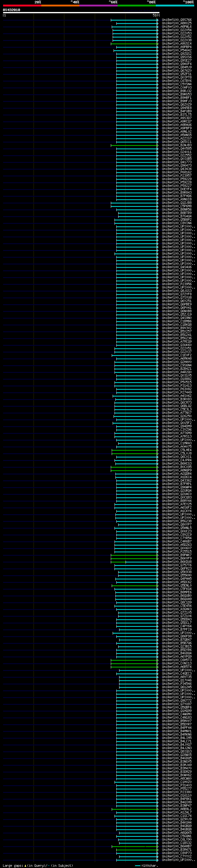Viewport: 197px width, 868px height.
Task: Click the UniRef100_P63082 label
Action: pos(176,389)
